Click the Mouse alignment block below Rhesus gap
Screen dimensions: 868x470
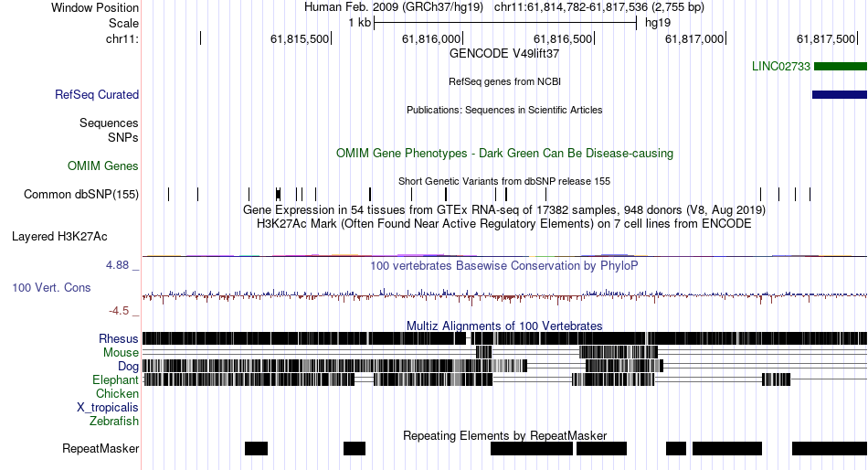(x=484, y=352)
